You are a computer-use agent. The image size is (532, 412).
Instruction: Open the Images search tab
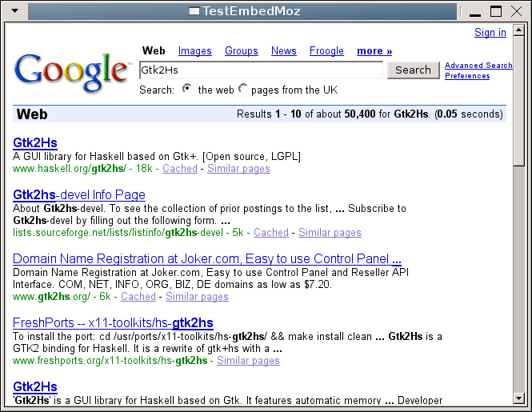pos(194,51)
